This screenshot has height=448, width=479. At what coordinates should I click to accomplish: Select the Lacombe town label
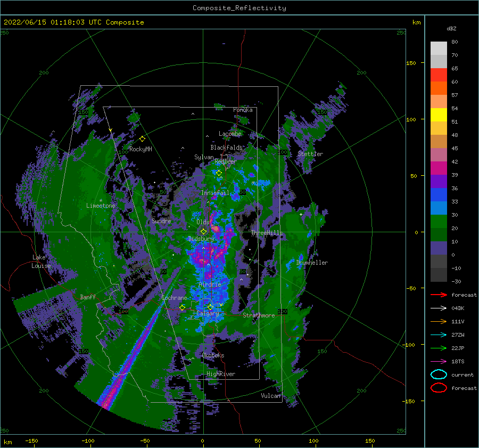tap(230, 134)
